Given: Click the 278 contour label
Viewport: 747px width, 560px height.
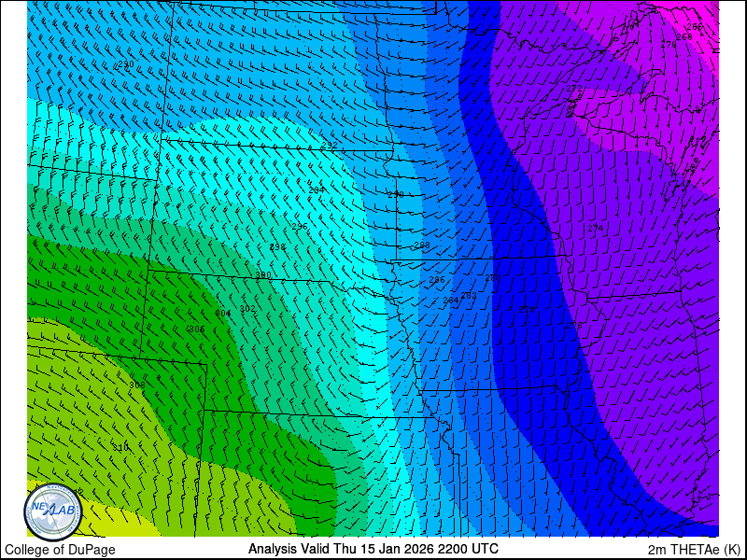Looking at the screenshot, I should (x=527, y=309).
